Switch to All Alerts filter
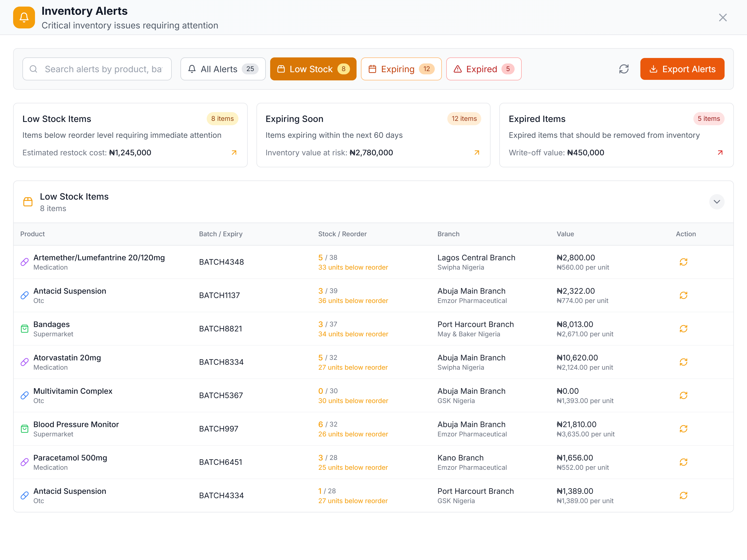 point(223,69)
